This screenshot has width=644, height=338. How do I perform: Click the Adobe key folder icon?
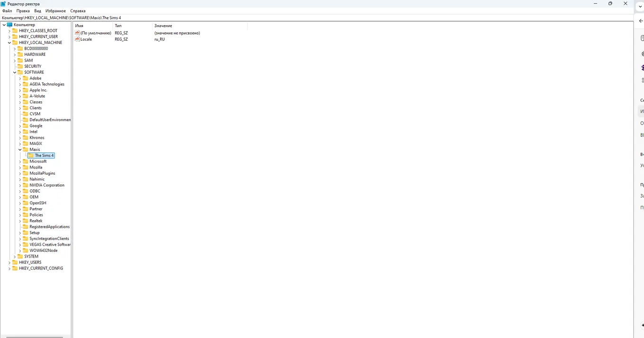pyautogui.click(x=25, y=78)
